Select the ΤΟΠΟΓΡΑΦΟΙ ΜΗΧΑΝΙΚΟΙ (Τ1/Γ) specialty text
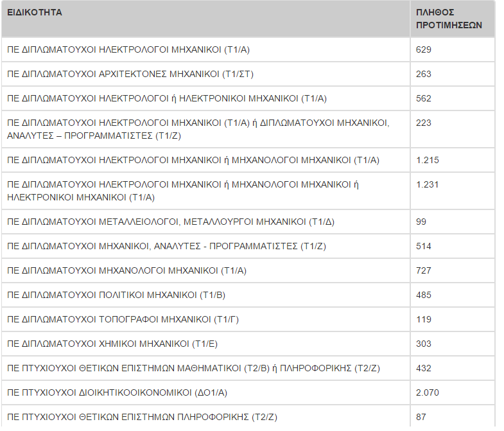This screenshot has width=504, height=431. pos(123,319)
